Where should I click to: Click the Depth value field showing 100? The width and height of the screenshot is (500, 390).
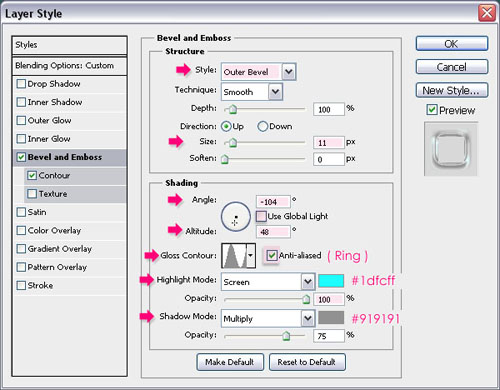329,109
